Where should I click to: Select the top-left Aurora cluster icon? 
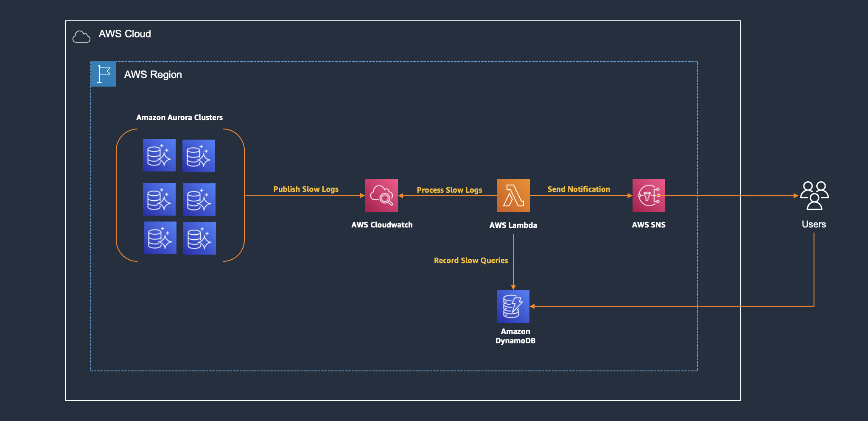pos(159,155)
